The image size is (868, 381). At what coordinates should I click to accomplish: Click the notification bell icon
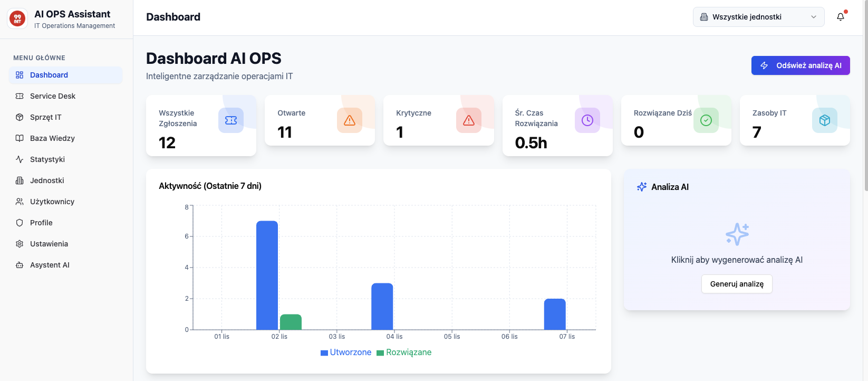[841, 17]
